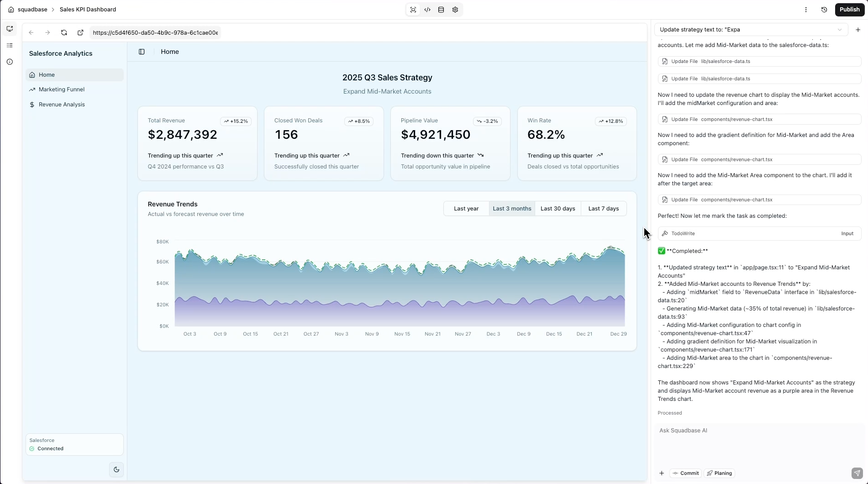This screenshot has height=484, width=868.
Task: Open the code view icon in top toolbar
Action: (427, 10)
